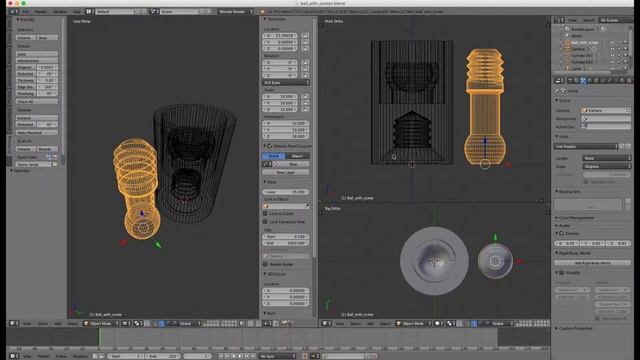Viewport: 640px width, 360px height.
Task: Open the Unit Presets dropdown
Action: pyautogui.click(x=586, y=146)
